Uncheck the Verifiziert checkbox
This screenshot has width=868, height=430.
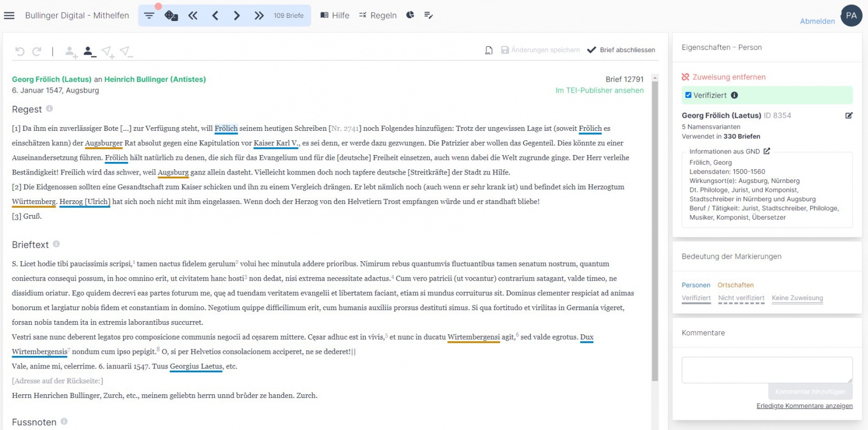coord(688,95)
